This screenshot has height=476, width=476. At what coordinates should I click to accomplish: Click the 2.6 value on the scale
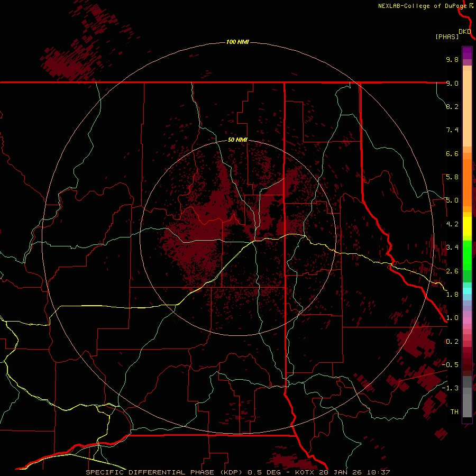(452, 271)
